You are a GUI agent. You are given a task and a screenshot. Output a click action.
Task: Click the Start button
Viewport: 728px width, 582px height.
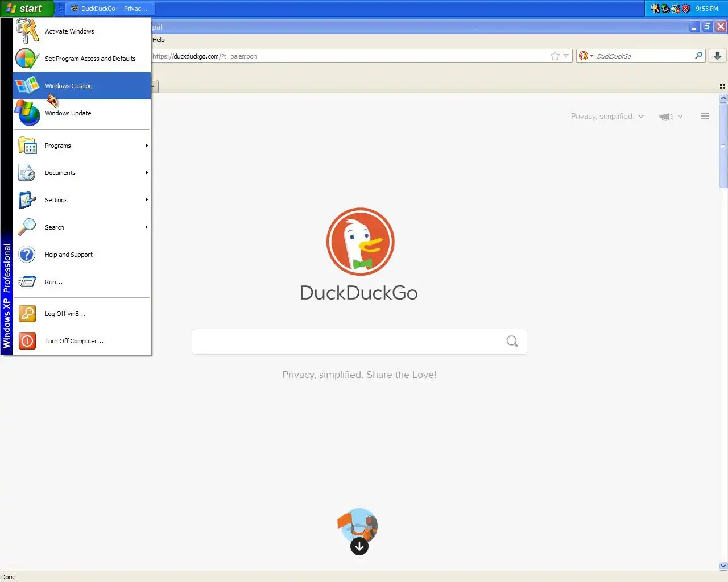(x=26, y=9)
